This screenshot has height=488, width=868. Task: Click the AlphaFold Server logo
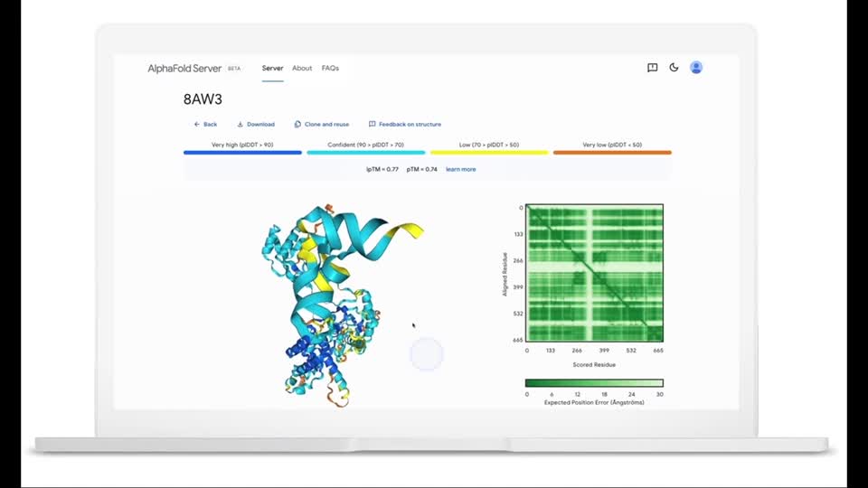click(184, 68)
